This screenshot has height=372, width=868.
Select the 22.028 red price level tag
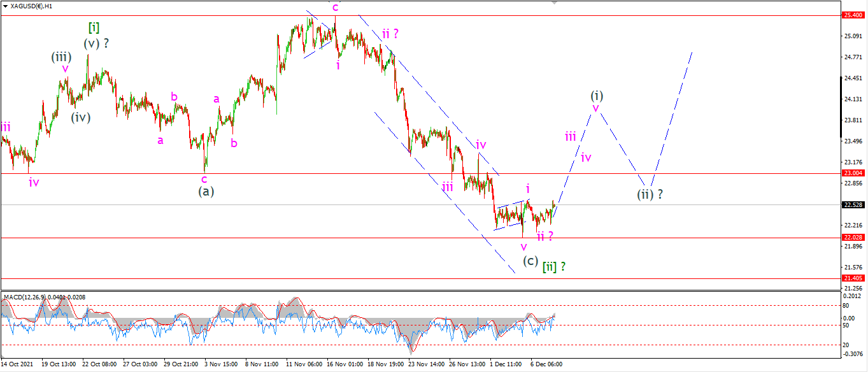[x=853, y=237]
